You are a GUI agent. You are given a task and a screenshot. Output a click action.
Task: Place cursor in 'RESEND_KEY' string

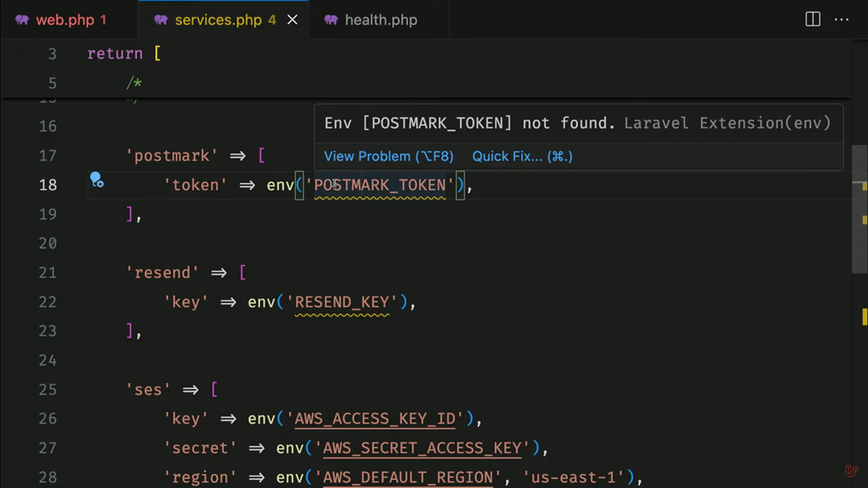point(342,302)
